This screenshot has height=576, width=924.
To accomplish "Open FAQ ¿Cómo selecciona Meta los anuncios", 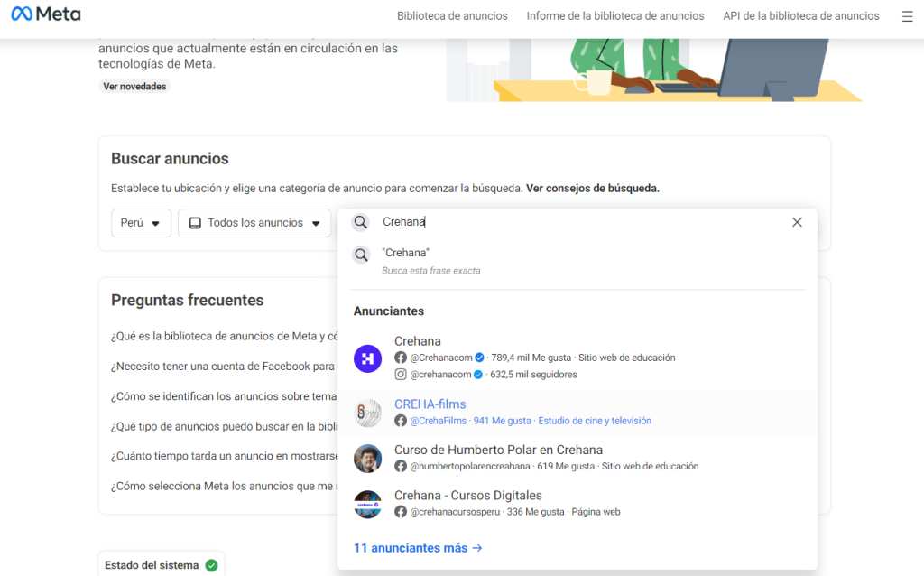I will click(224, 486).
